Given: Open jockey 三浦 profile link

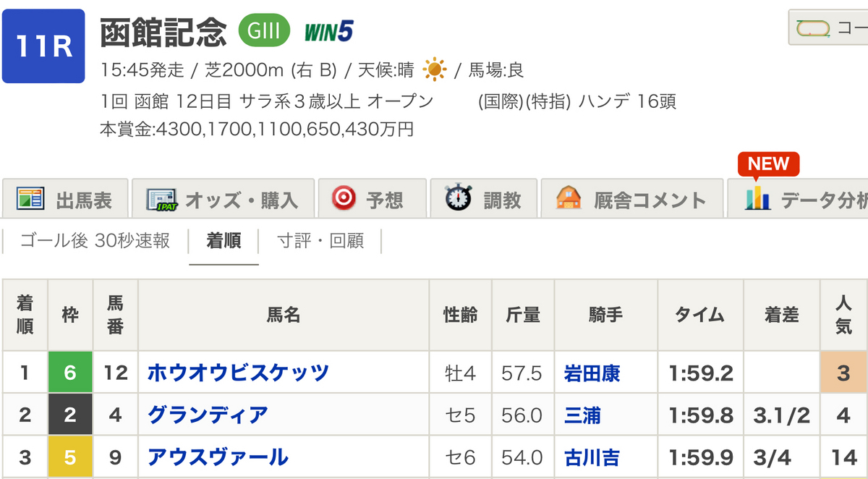Looking at the screenshot, I should click(582, 415).
